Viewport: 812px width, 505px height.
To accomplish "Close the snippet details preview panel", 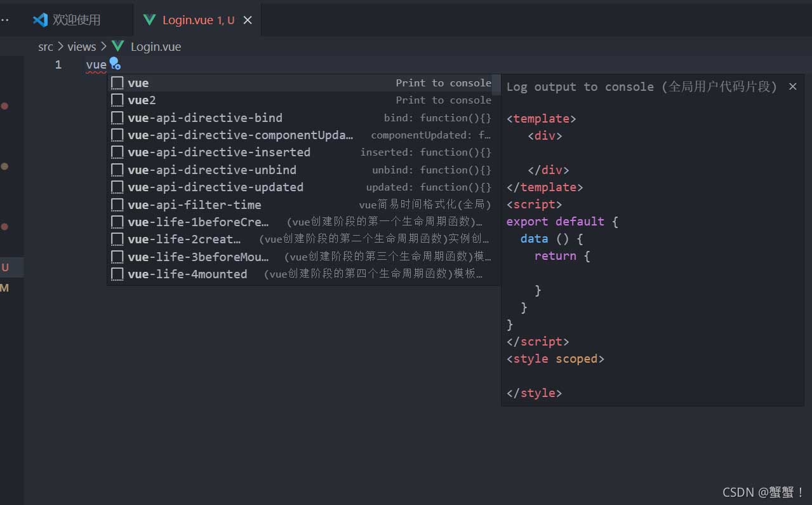I will tap(792, 86).
